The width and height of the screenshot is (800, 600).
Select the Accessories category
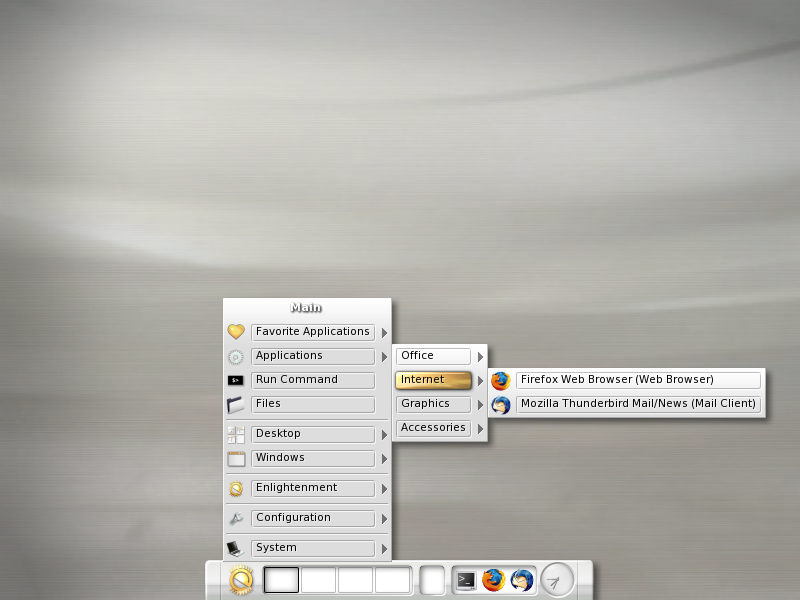[x=433, y=428]
